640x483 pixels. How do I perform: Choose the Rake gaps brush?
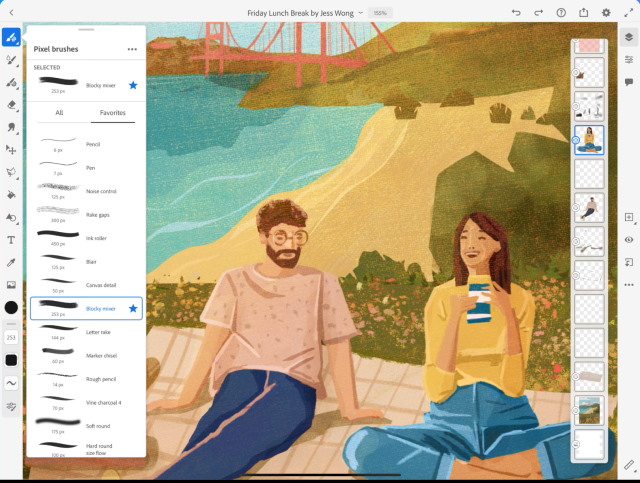(x=86, y=215)
